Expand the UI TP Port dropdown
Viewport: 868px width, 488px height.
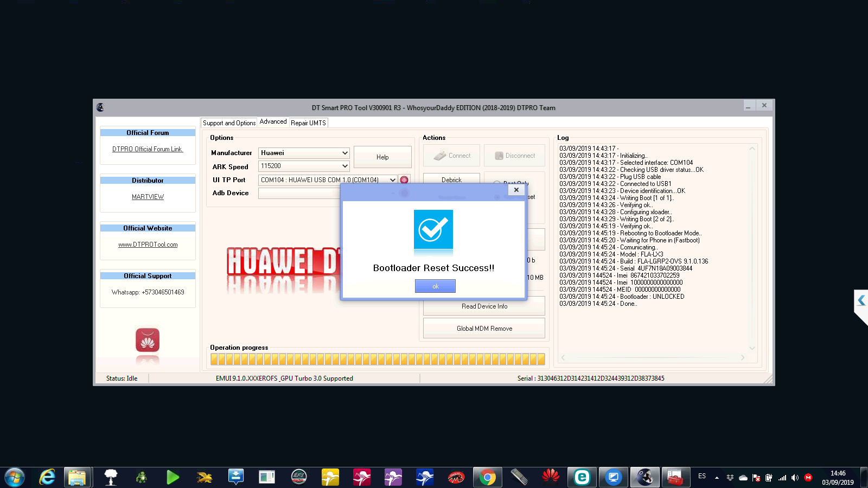tap(393, 180)
